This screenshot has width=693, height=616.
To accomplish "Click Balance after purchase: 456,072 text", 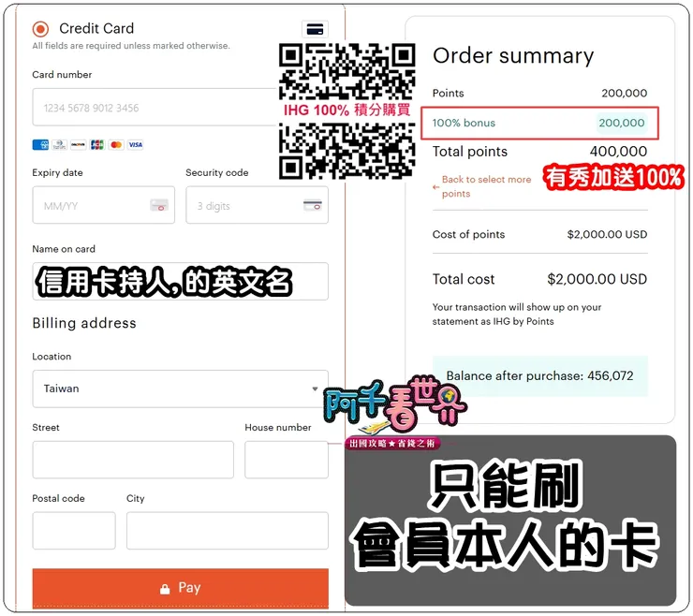I will point(539,376).
